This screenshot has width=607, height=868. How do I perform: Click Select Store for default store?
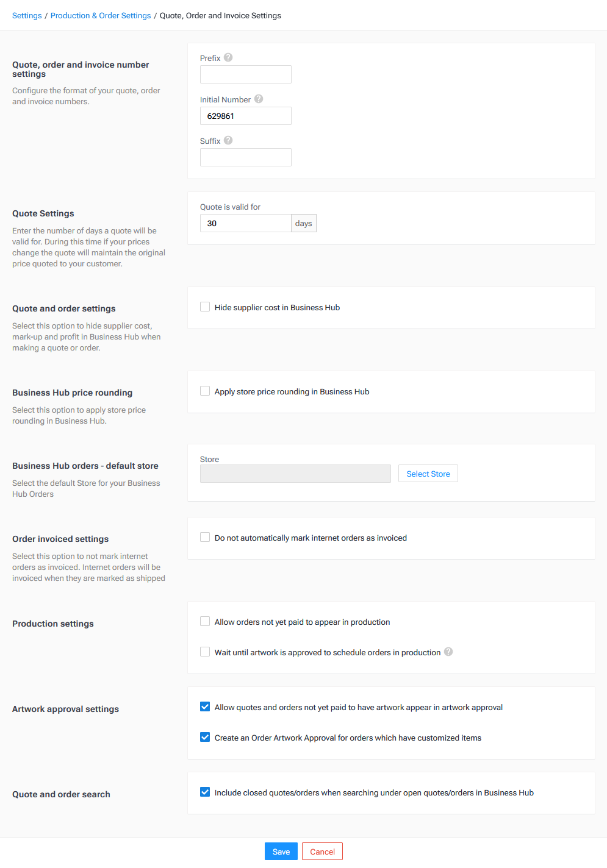coord(428,473)
